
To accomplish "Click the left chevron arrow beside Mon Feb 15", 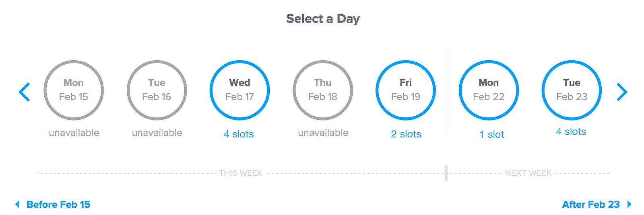I will (25, 92).
